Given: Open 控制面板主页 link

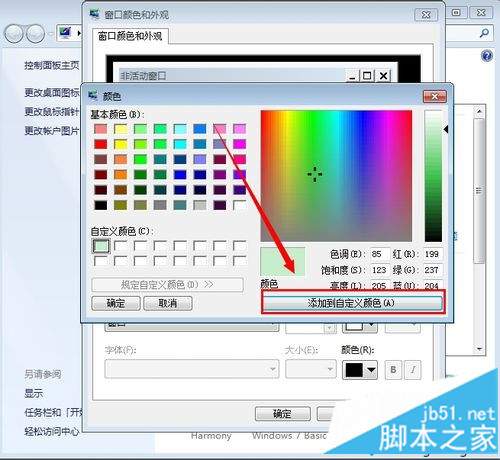Looking at the screenshot, I should tap(52, 65).
